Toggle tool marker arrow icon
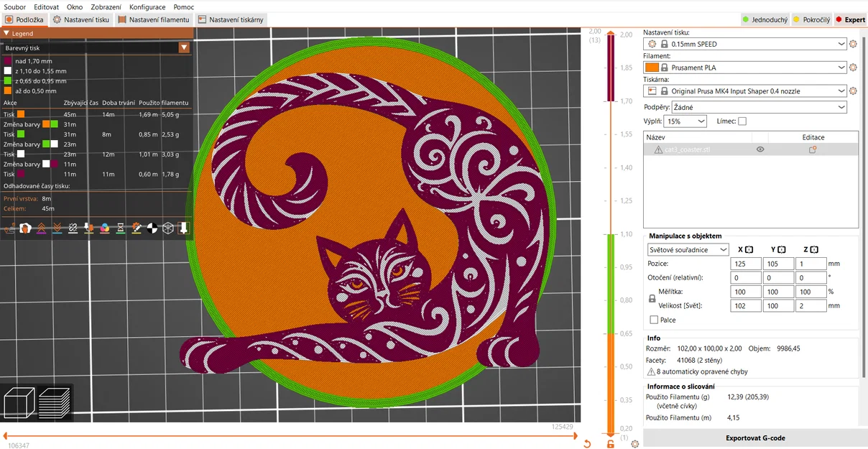Image resolution: width=868 pixels, height=449 pixels. 183,228
